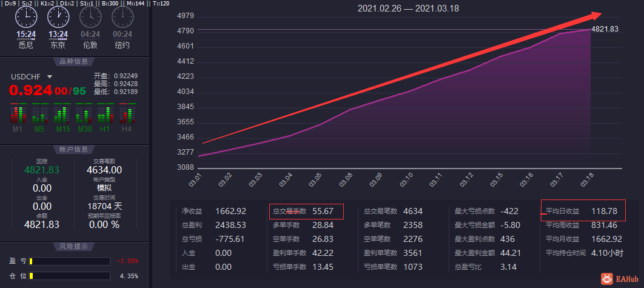This screenshot has width=644, height=288.
Task: Click the 最大盈利点数 value 436
Action: [x=508, y=239]
